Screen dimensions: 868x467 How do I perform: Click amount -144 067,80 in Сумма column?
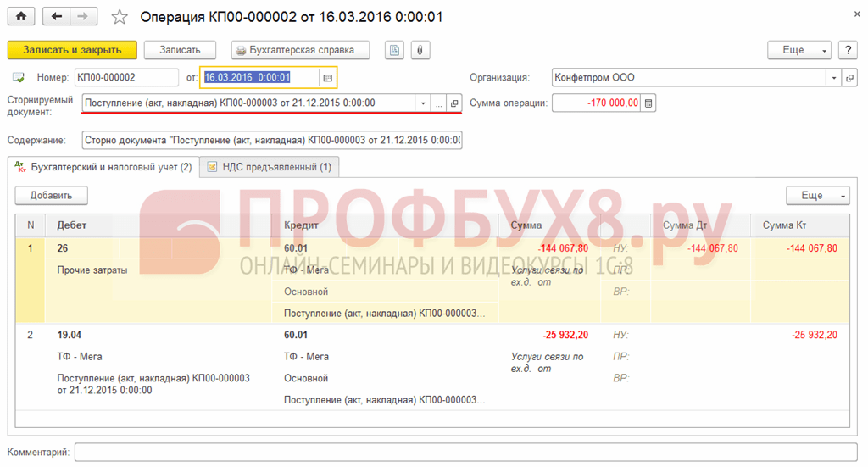coord(564,248)
